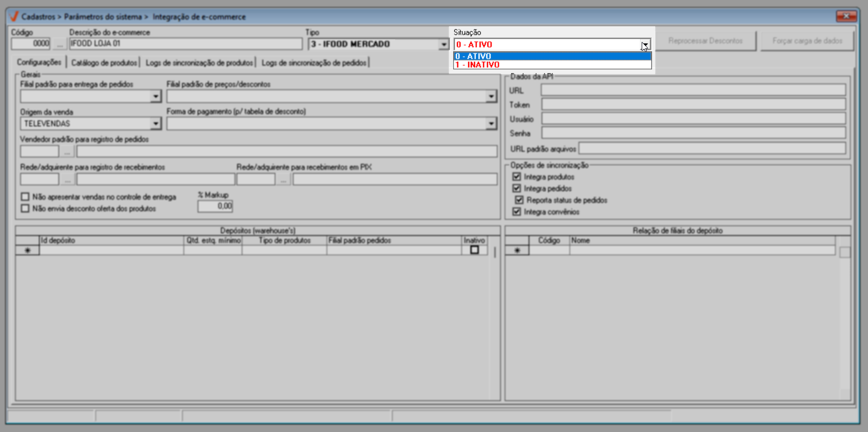Switch to Catálogo de produtos tab

104,63
